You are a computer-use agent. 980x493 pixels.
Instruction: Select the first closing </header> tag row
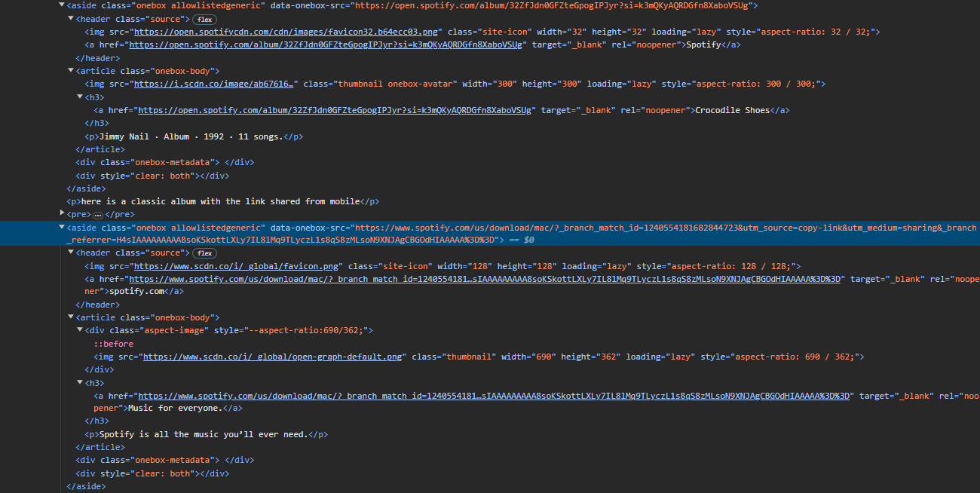tap(97, 58)
